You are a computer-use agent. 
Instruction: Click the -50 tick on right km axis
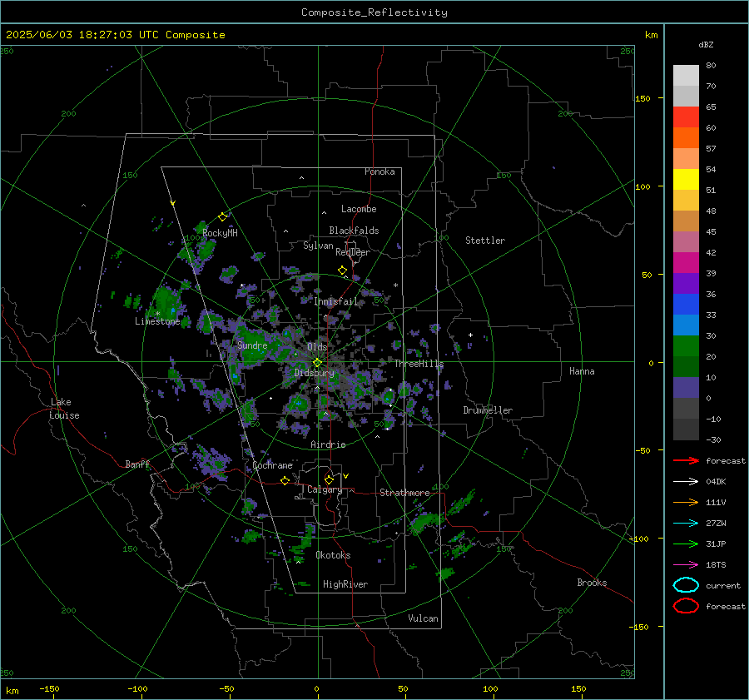pyautogui.click(x=642, y=450)
